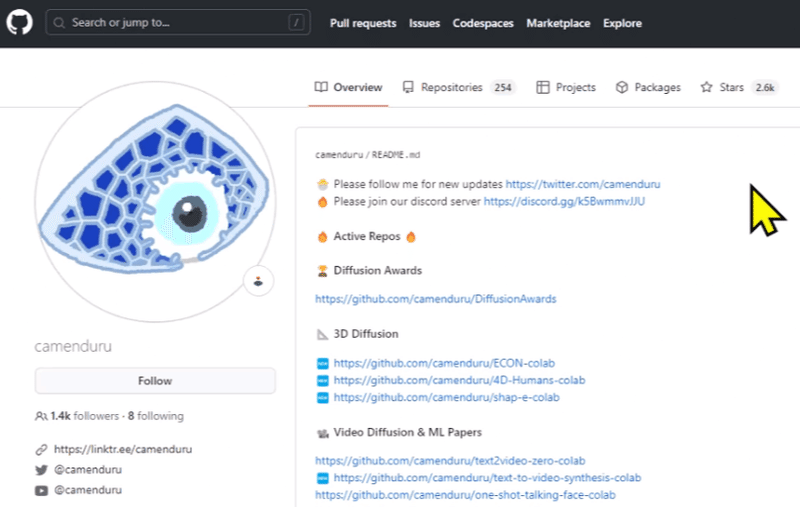Open the text-to-video-synthesis-colab link
The width and height of the screenshot is (800, 507).
(x=487, y=478)
